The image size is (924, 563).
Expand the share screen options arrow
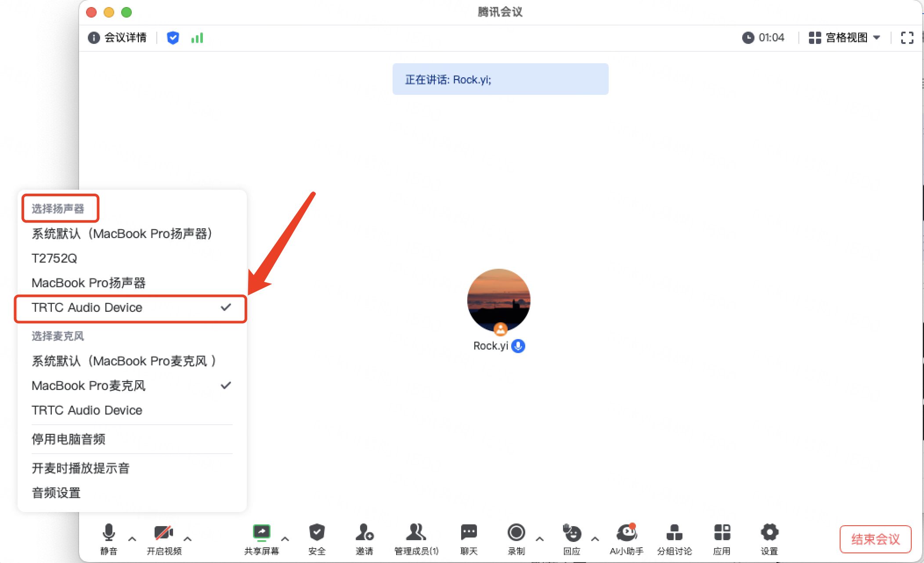click(x=285, y=539)
